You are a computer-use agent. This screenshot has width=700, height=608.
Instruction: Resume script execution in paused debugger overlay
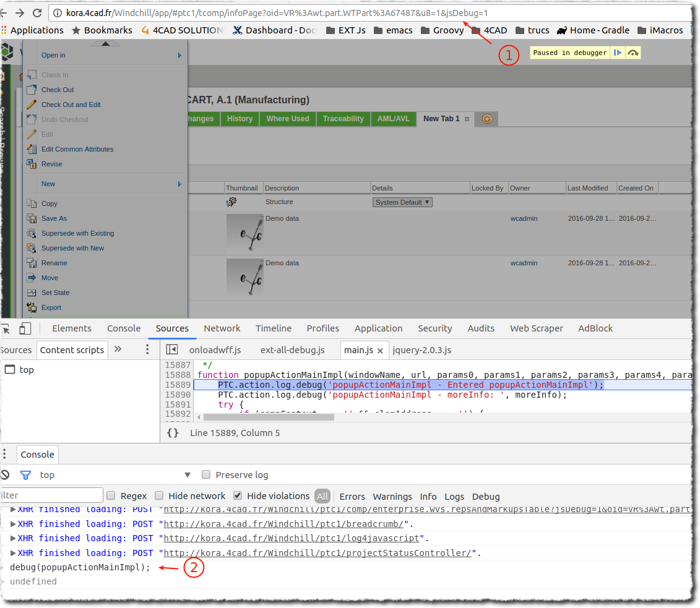click(618, 53)
